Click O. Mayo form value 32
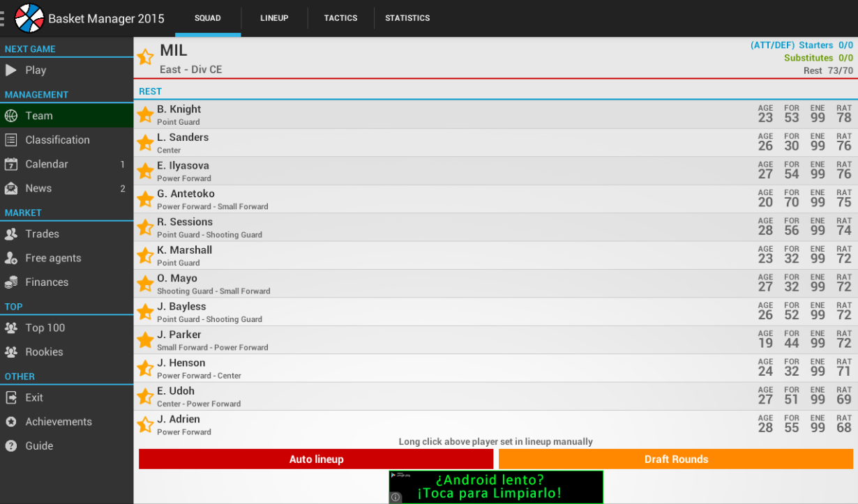858x504 pixels. (792, 287)
